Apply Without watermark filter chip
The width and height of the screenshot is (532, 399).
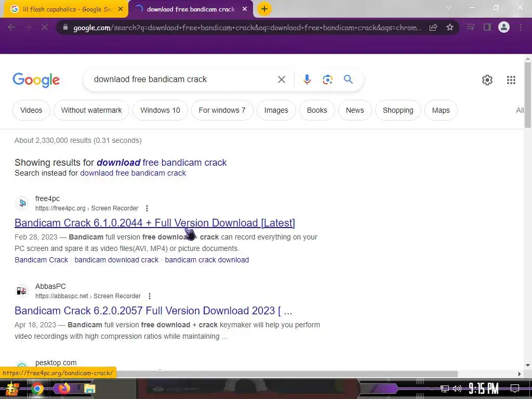click(x=91, y=110)
